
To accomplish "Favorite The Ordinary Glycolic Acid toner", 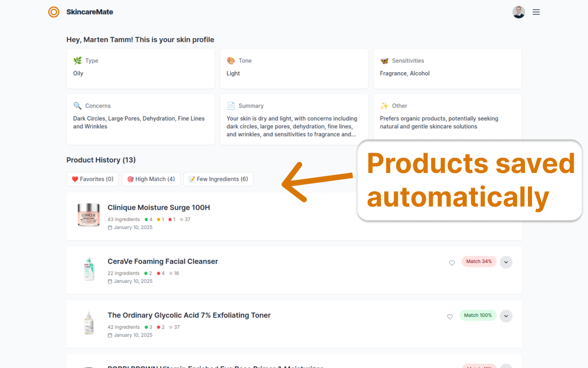I will pyautogui.click(x=450, y=316).
